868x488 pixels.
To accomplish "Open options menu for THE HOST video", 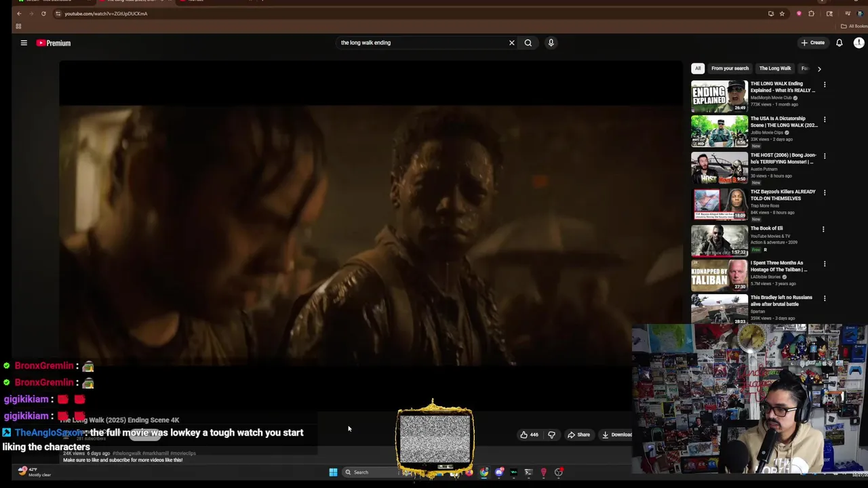I will tap(825, 156).
